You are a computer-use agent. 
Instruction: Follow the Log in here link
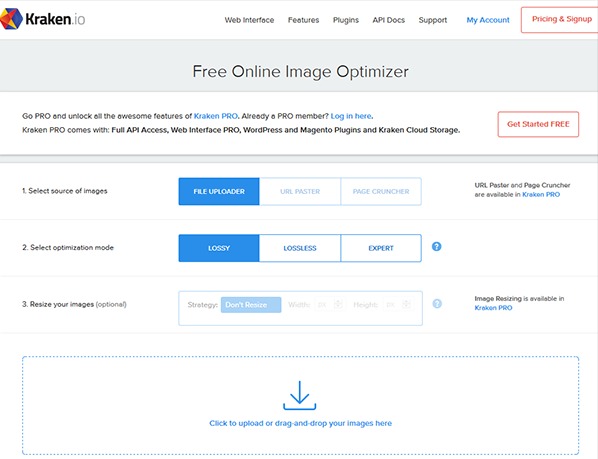pyautogui.click(x=351, y=116)
